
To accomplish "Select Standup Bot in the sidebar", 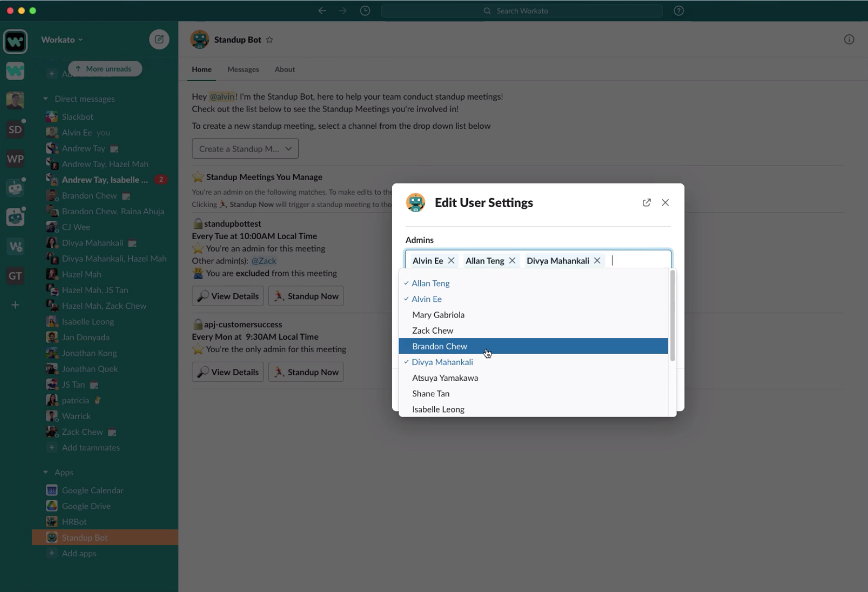I will tap(105, 538).
